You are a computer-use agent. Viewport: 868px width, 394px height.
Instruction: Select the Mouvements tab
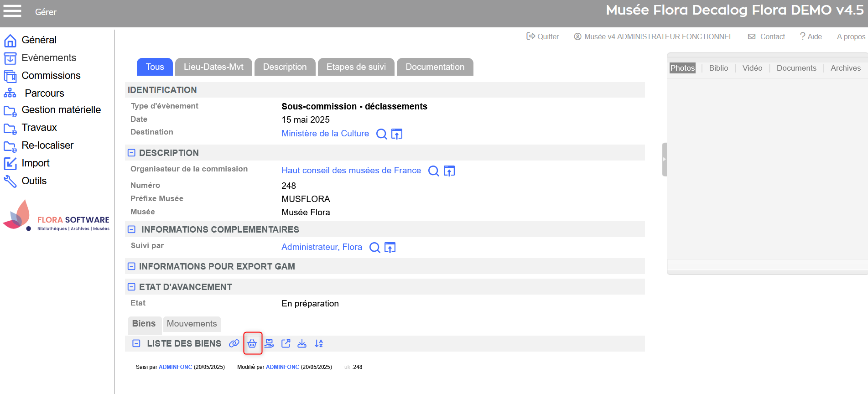tap(192, 324)
